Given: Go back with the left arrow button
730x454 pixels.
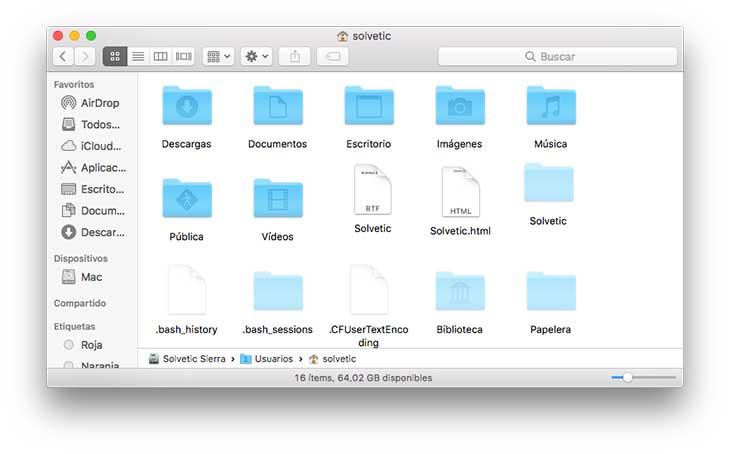Looking at the screenshot, I should [63, 56].
